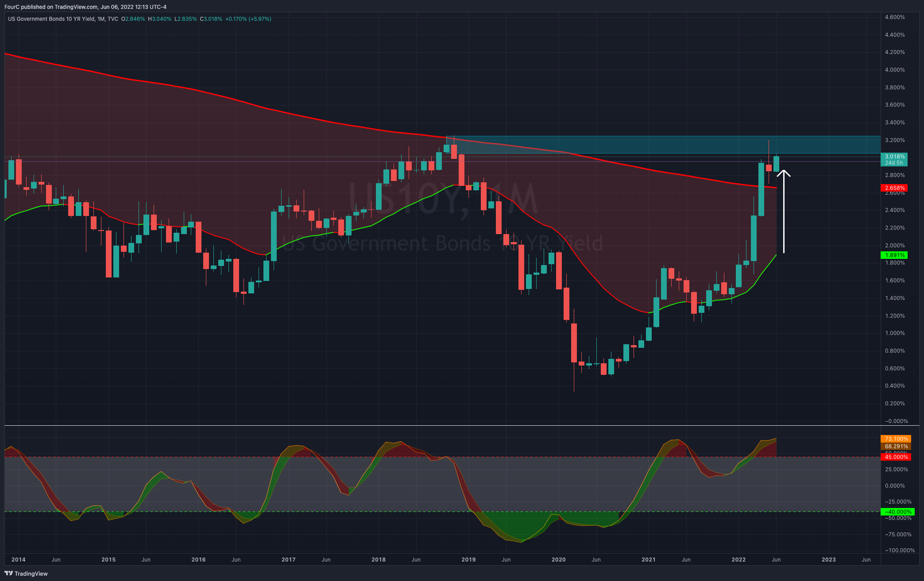Click the −75.000% oscillator axis label
The width and height of the screenshot is (924, 581).
point(898,535)
